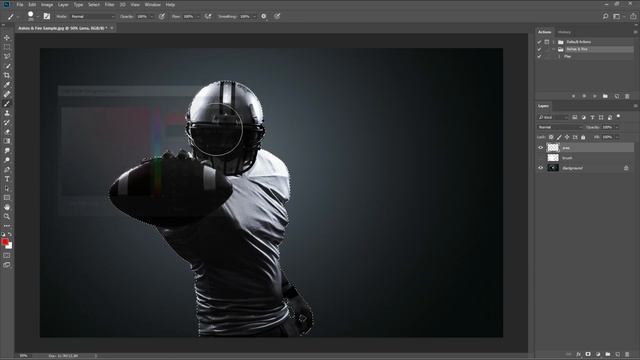The width and height of the screenshot is (640, 360).
Task: Hide the Background layer with its eye icon
Action: click(540, 168)
